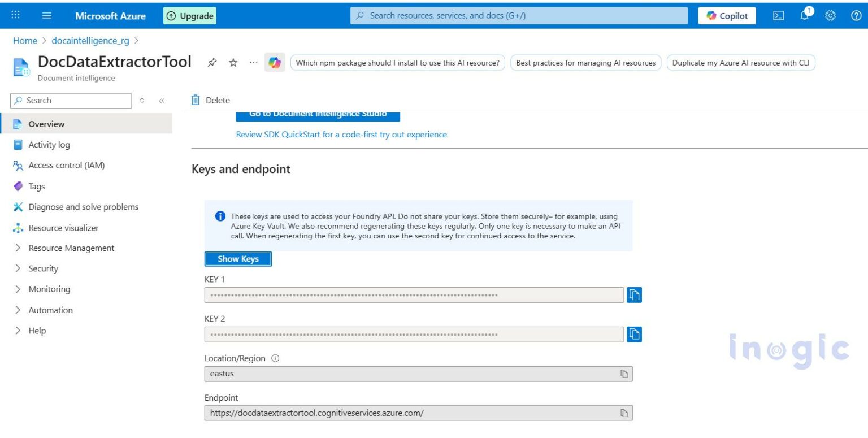This screenshot has width=868, height=438.
Task: Click the Upgrade button
Action: 190,16
